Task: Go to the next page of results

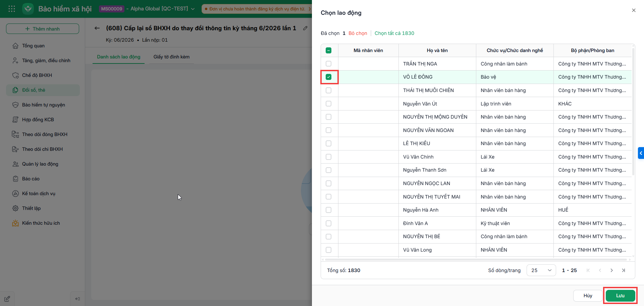Action: tap(612, 270)
